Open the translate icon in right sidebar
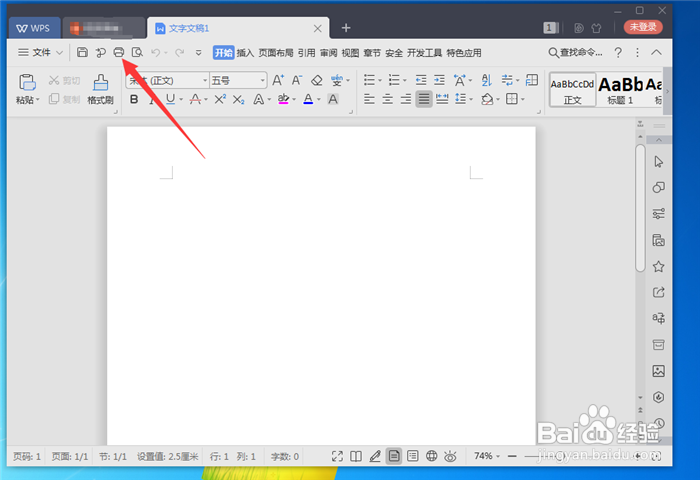 pos(658,318)
